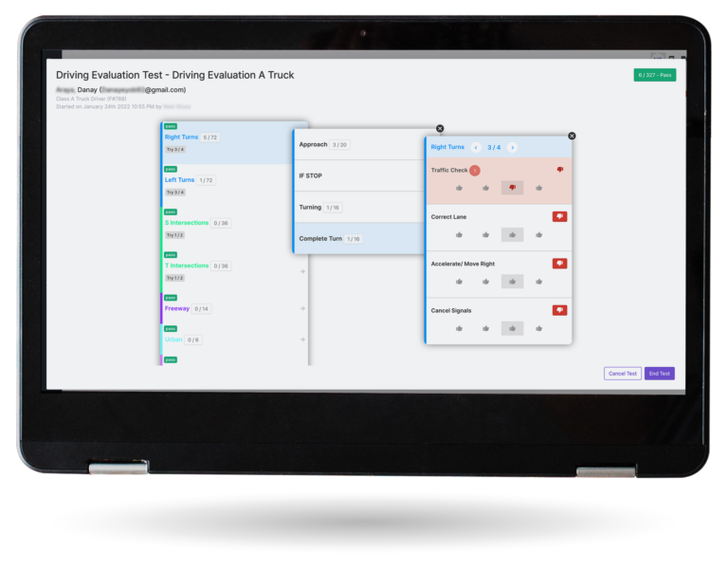Screen dimensions: 728x569
Task: Mark Traffic Check second-try thumbs-up
Action: tap(485, 188)
